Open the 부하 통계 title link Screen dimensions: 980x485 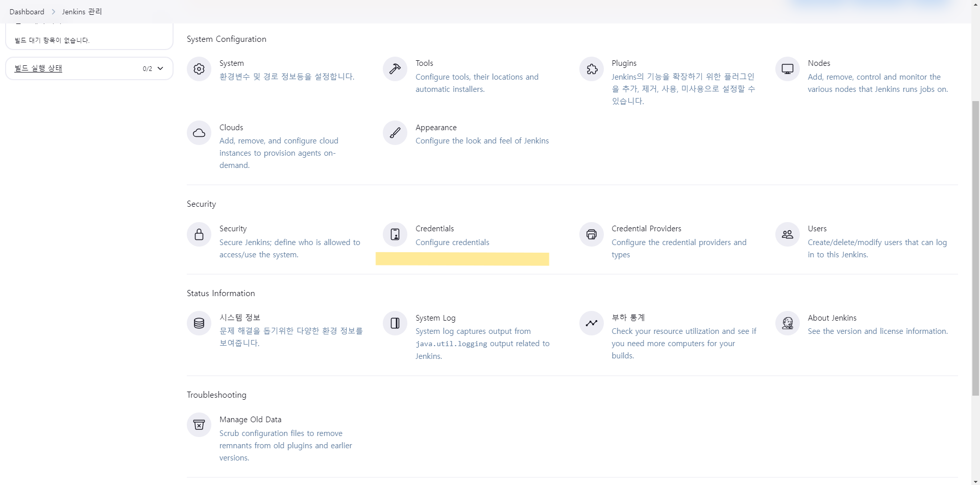628,318
